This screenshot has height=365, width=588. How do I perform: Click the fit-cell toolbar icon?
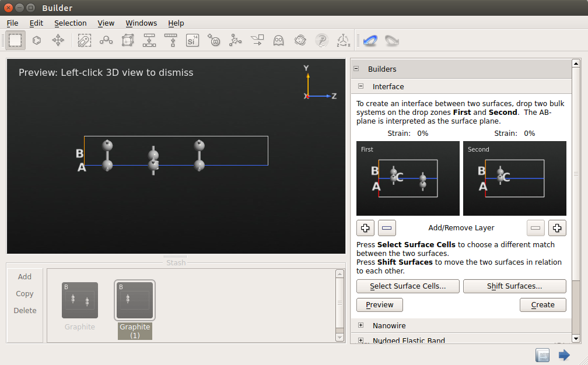(171, 40)
